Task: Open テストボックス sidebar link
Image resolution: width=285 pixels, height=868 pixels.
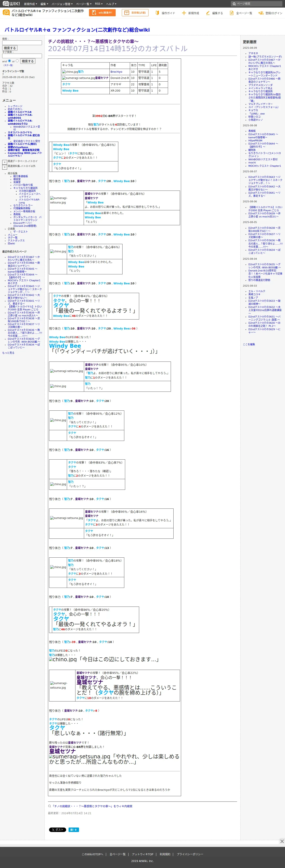Action: pos(16,241)
